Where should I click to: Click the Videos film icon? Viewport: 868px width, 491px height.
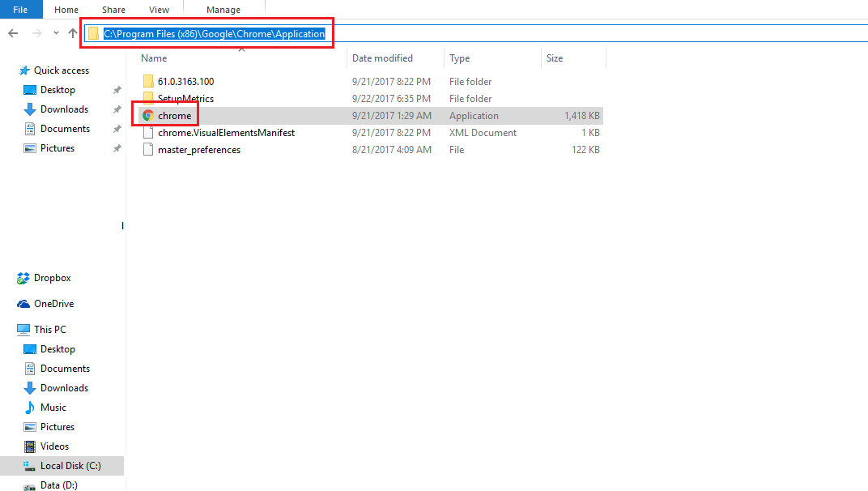(30, 446)
